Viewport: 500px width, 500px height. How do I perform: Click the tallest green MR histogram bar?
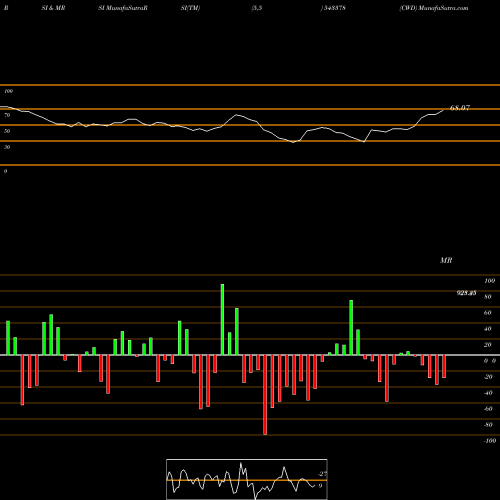(222, 319)
